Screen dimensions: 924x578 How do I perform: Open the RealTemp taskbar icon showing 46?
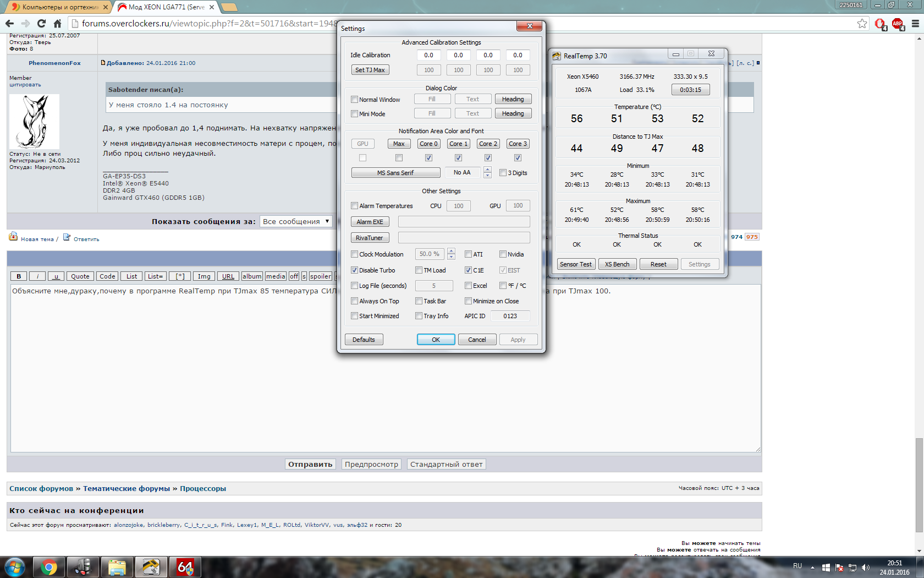coord(151,567)
